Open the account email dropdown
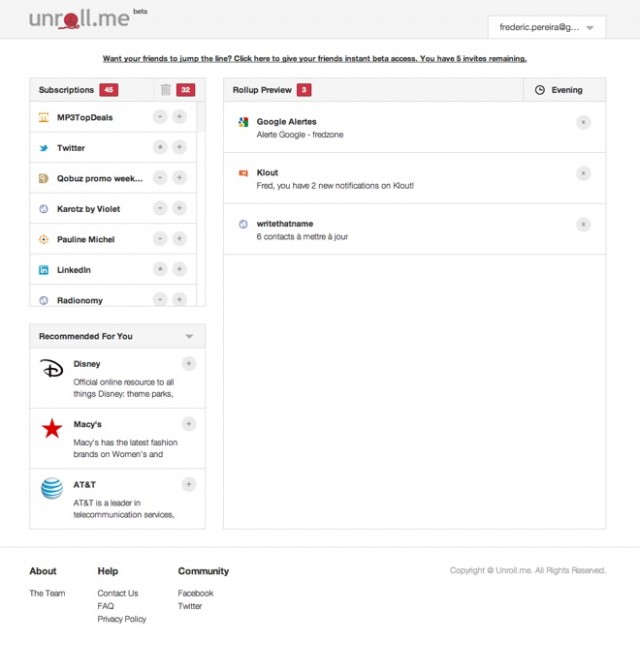The height and width of the screenshot is (672, 640). [547, 27]
